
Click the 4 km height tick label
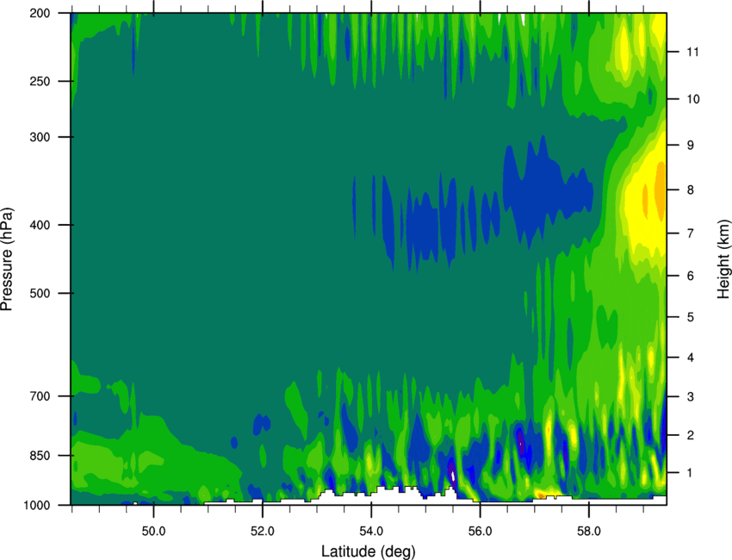[691, 358]
